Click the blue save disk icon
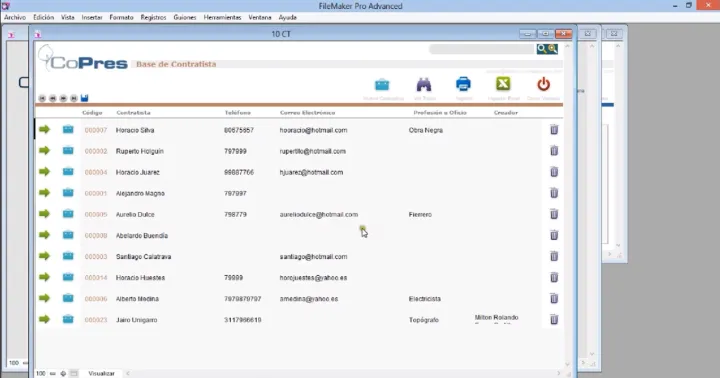The width and height of the screenshot is (720, 378). pos(84,98)
